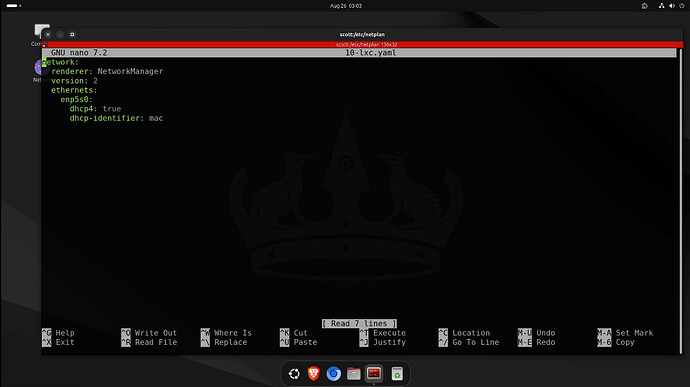Open the Files manager dock icon

354,374
